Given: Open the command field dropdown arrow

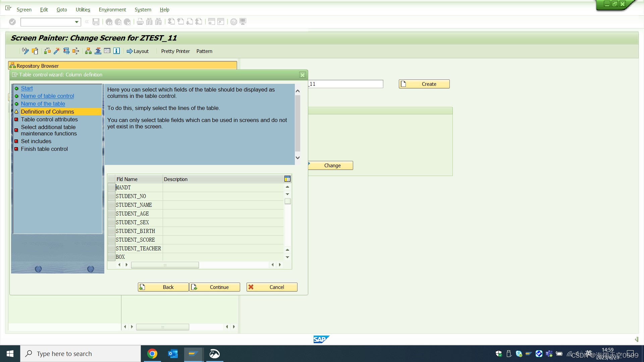Looking at the screenshot, I should click(77, 22).
